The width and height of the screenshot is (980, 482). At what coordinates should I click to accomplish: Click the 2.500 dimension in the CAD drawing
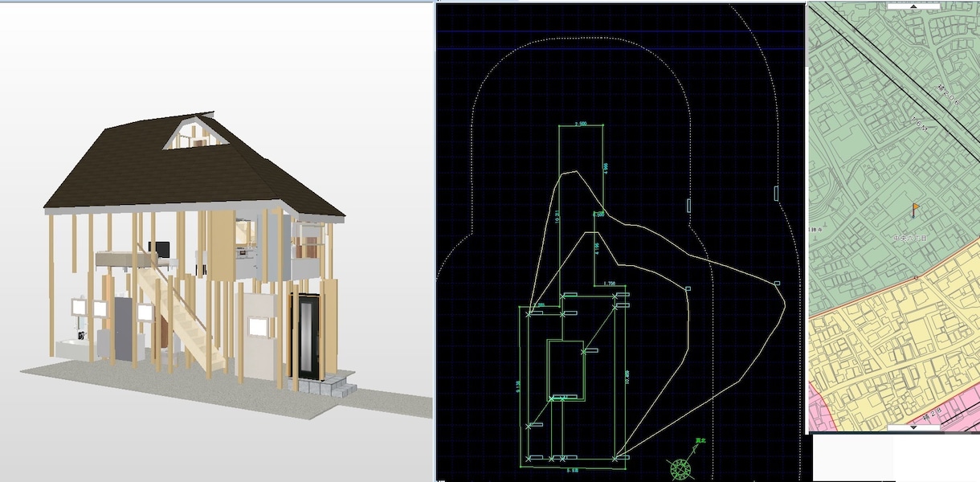tap(582, 123)
